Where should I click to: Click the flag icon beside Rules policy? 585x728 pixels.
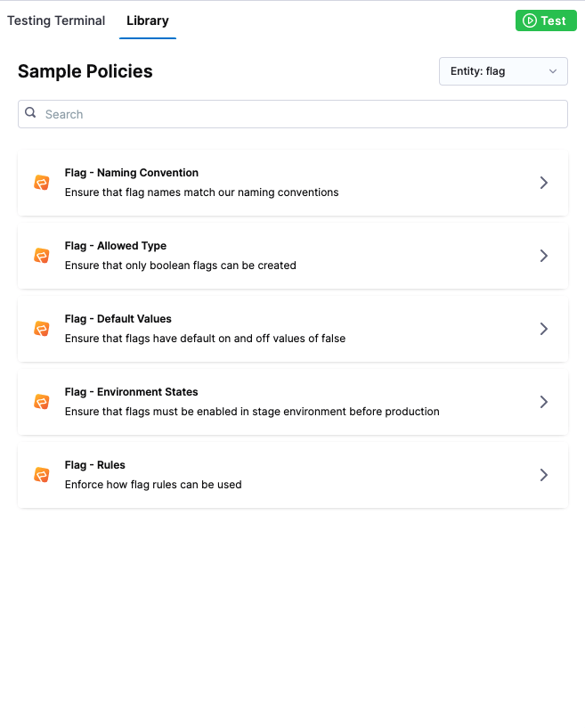[x=42, y=475]
